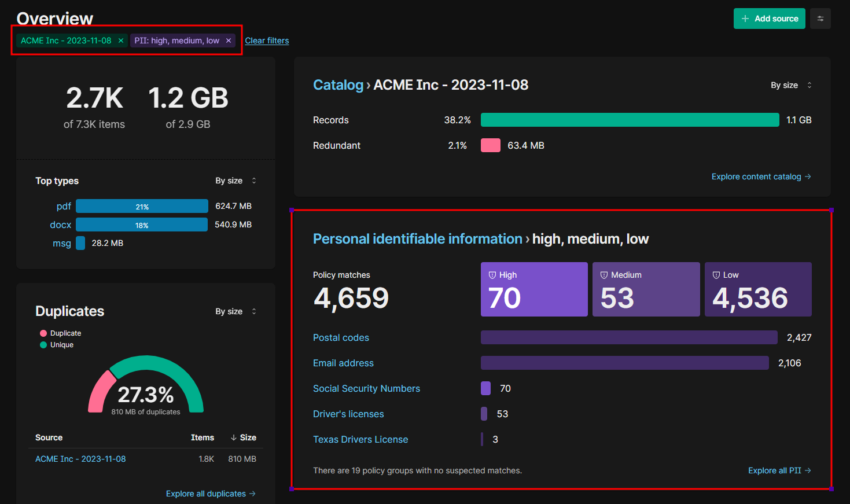Click the Clear filters link

pyautogui.click(x=267, y=41)
